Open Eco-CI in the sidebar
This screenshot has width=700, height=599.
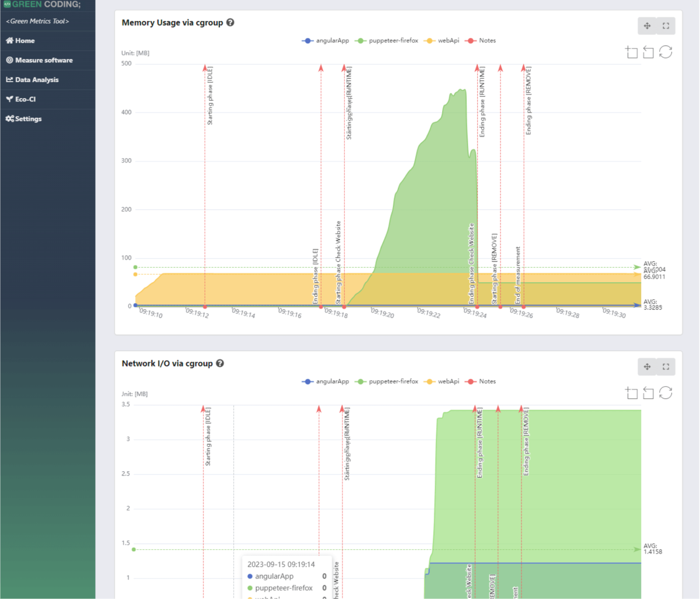tap(47, 99)
